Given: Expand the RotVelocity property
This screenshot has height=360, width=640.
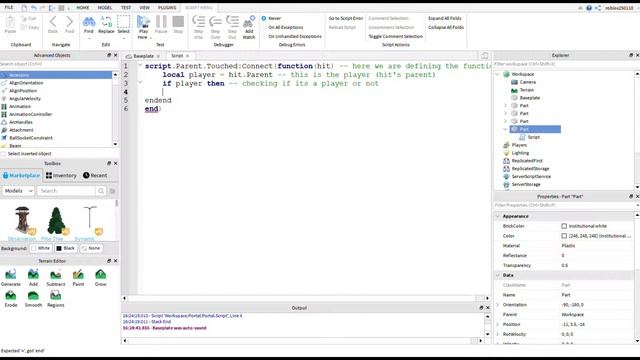Looking at the screenshot, I should (x=498, y=334).
